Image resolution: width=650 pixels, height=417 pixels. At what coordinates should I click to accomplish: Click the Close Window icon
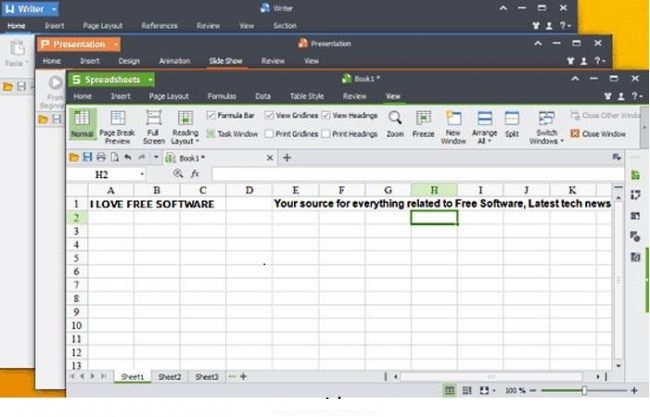pyautogui.click(x=575, y=133)
